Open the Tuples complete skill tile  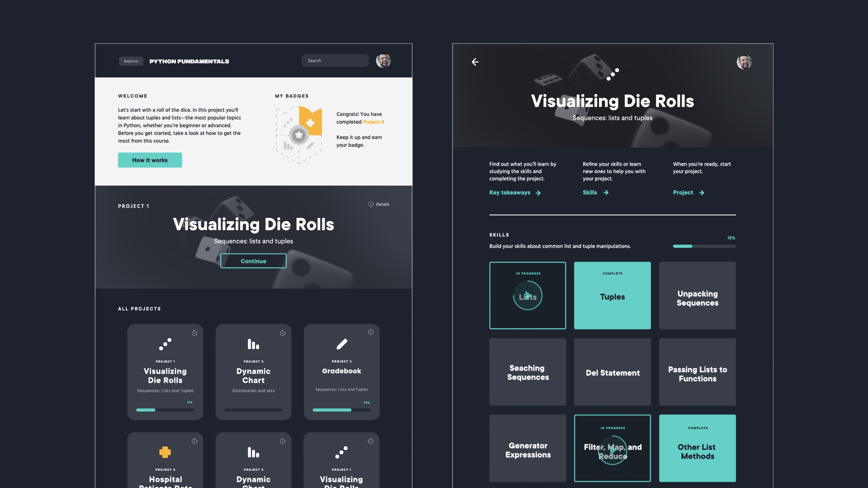(612, 296)
